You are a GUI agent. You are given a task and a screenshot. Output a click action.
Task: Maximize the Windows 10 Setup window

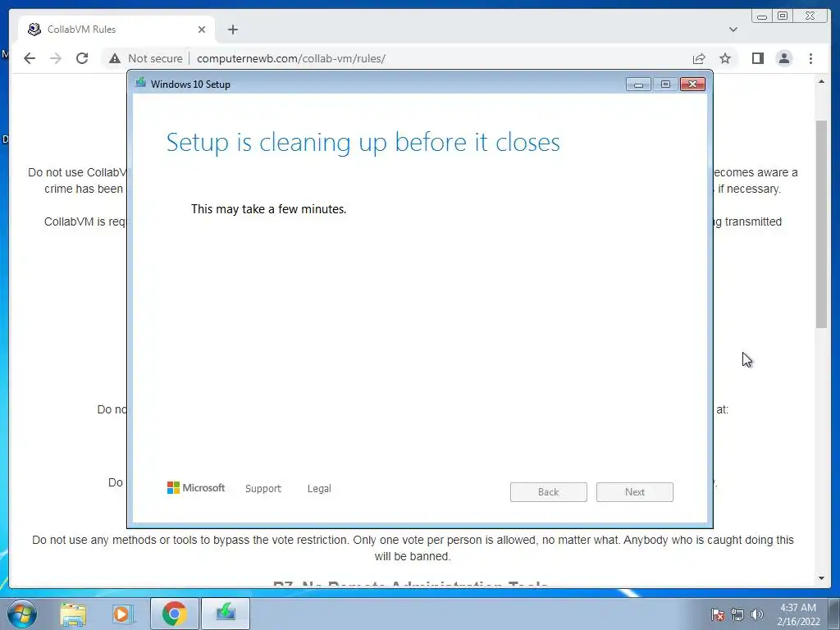tap(665, 84)
